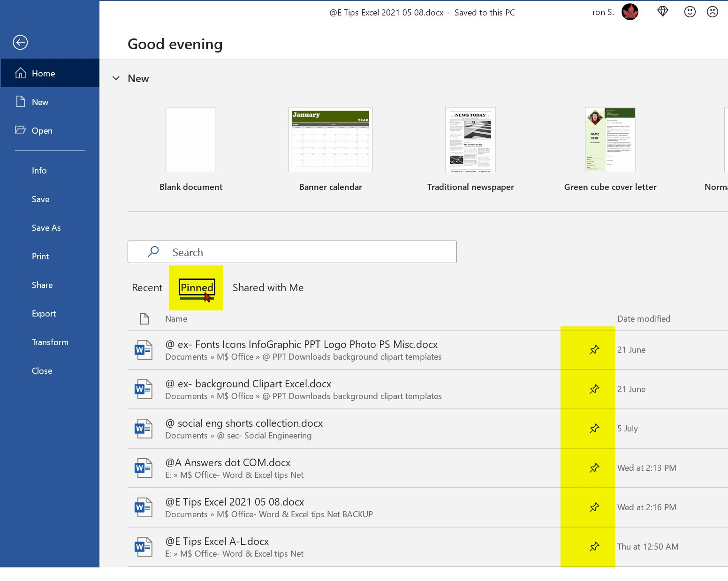Select Export in the sidebar
This screenshot has height=581, width=728.
(x=50, y=313)
